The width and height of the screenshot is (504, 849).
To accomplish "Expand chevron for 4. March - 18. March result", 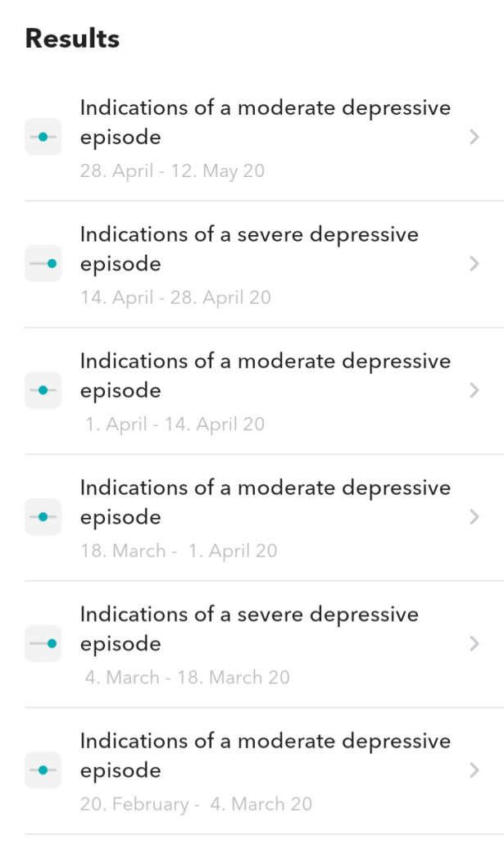I will click(474, 644).
